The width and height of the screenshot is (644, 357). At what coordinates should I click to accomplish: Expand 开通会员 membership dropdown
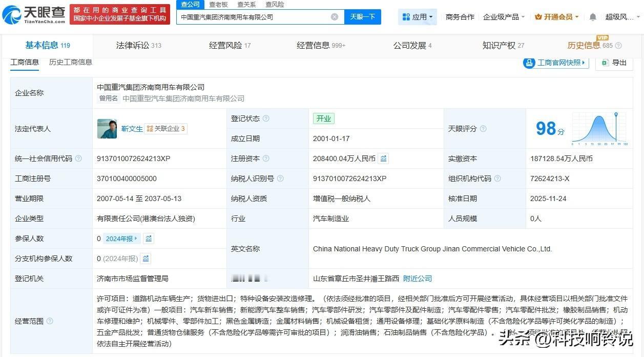coord(556,17)
